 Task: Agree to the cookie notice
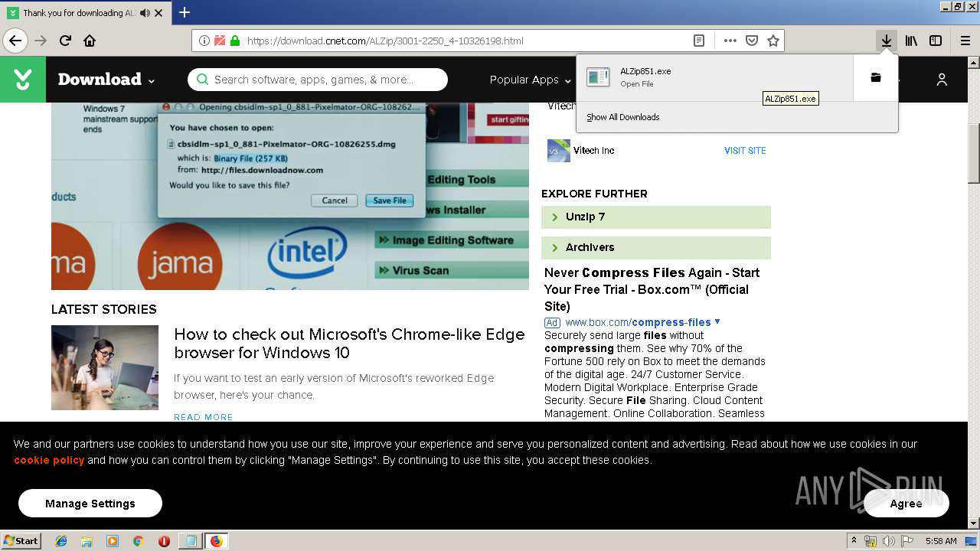tap(906, 504)
